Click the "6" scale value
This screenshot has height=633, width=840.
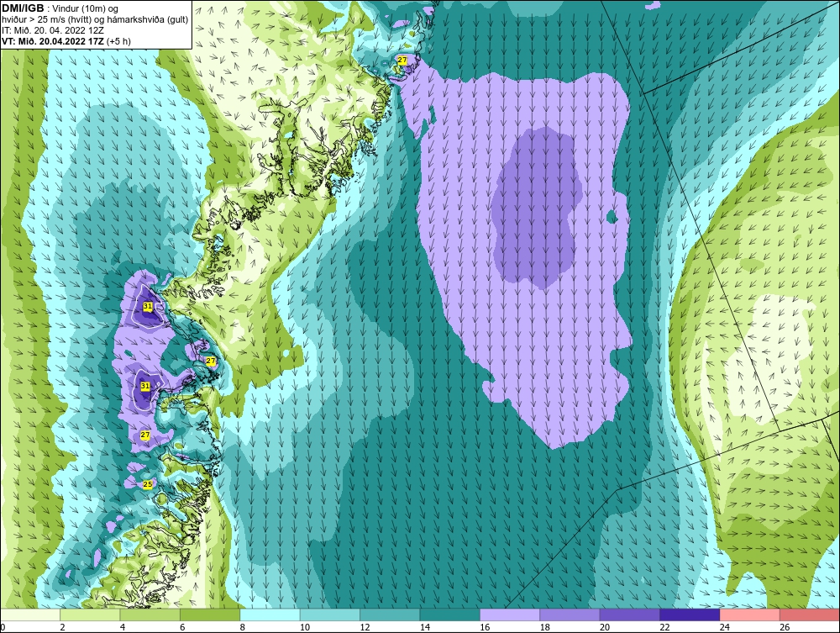click(182, 627)
